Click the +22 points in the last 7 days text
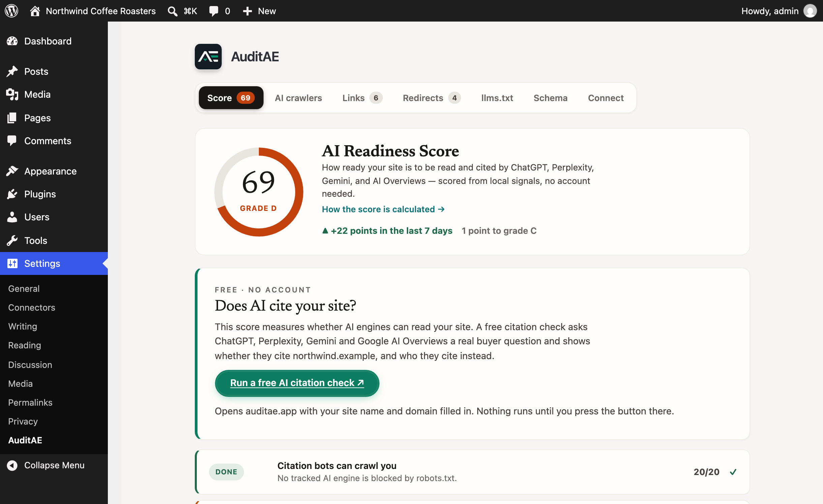The image size is (823, 504). [387, 231]
